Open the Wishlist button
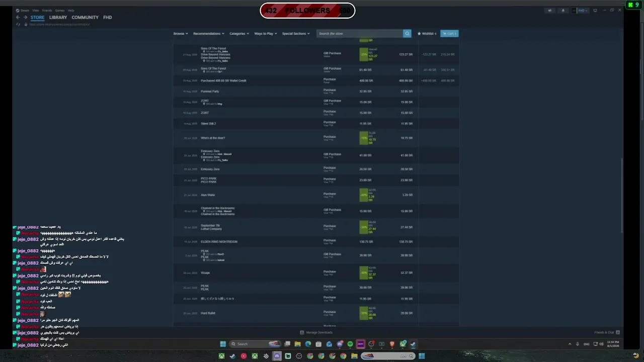The image size is (644, 362). (x=427, y=34)
